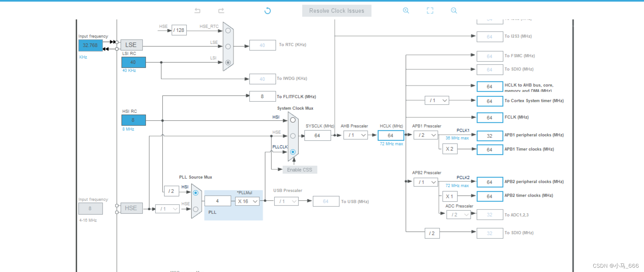Viewport: 644px width, 272px height.
Task: Click the To FSMC (MHz) value field
Action: (490, 56)
